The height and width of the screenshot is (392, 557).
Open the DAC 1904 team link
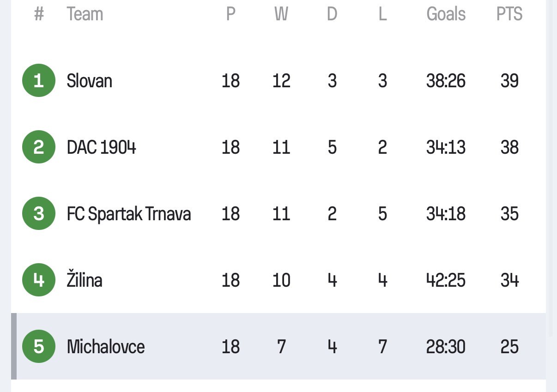tap(102, 147)
